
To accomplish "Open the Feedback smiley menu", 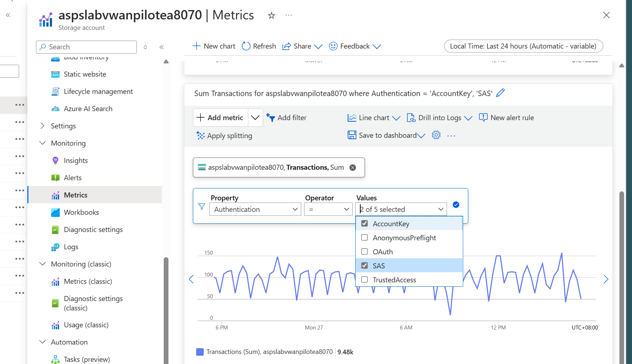I will tap(355, 46).
